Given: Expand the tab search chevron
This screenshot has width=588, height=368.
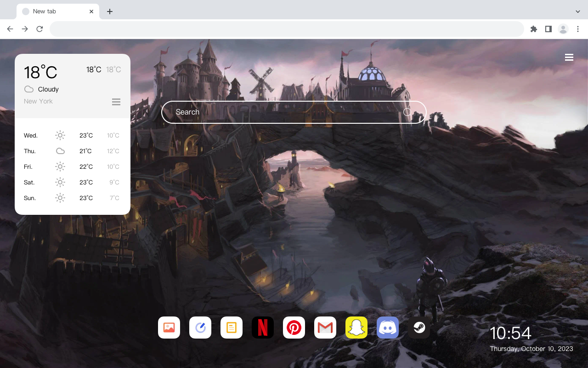Looking at the screenshot, I should click(x=578, y=11).
